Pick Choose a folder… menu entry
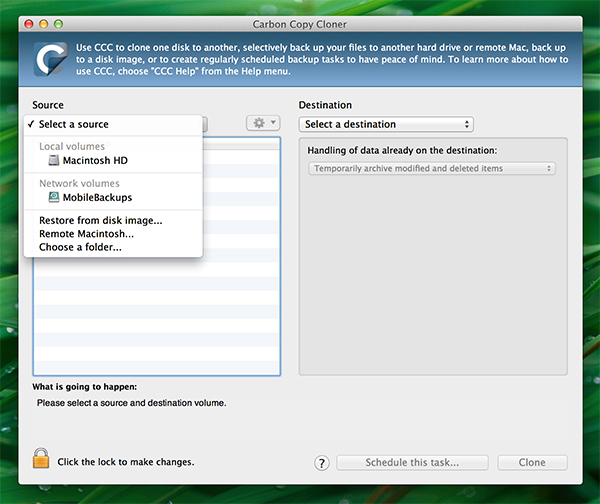 (x=113, y=247)
